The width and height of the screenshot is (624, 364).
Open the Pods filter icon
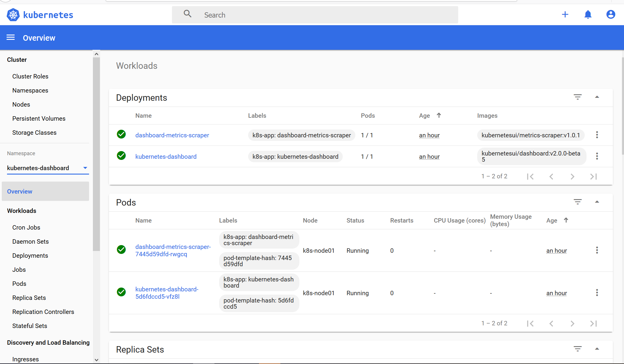578,202
